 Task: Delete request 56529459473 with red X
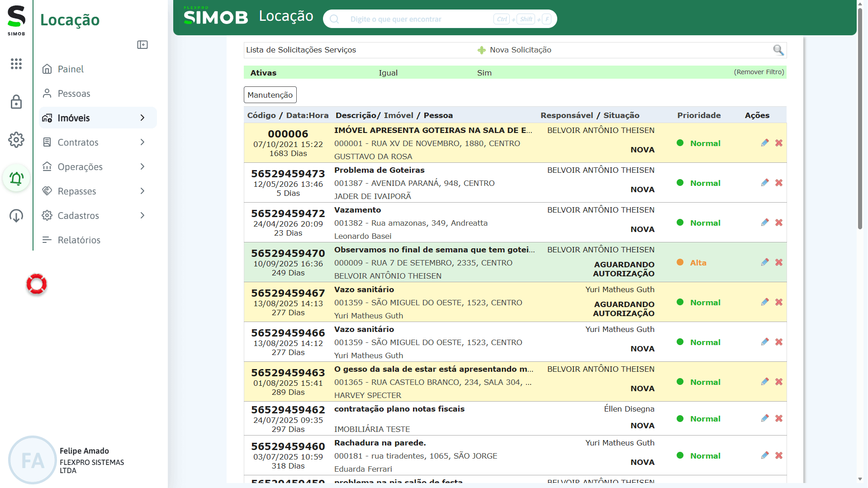pos(779,183)
